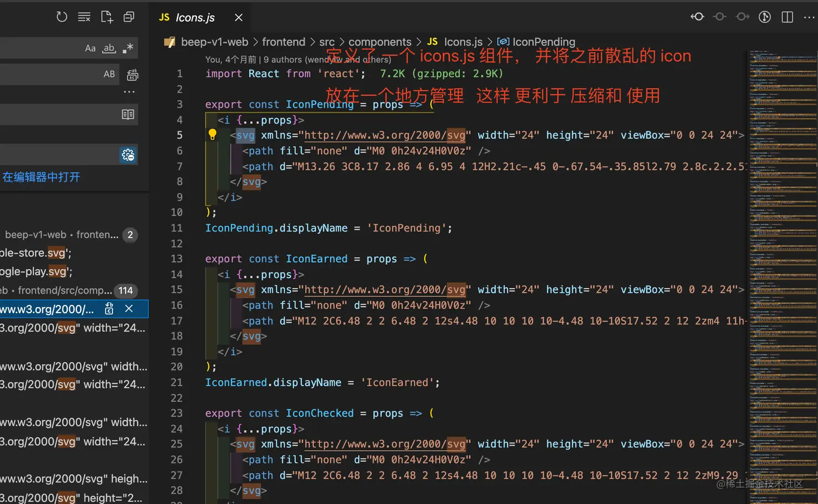
Task: Toggle Preserve Case in the replace box
Action: click(x=109, y=74)
